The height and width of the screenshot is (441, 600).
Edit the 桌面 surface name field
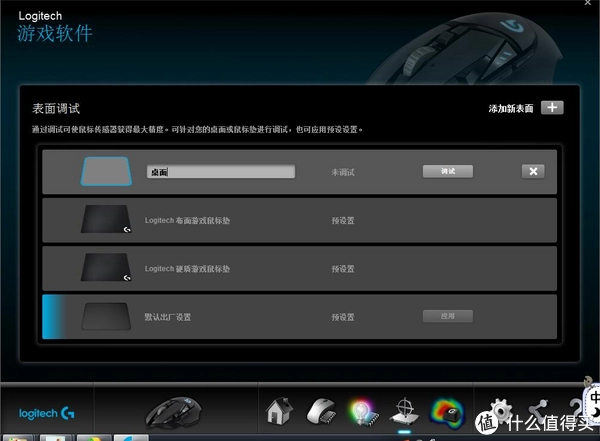(x=221, y=172)
